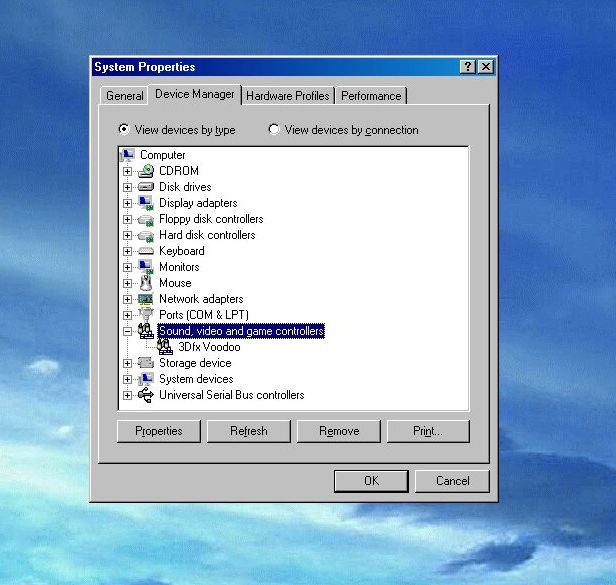Select the 3Dfx Voodoo entry
Image resolution: width=616 pixels, height=585 pixels.
(209, 347)
